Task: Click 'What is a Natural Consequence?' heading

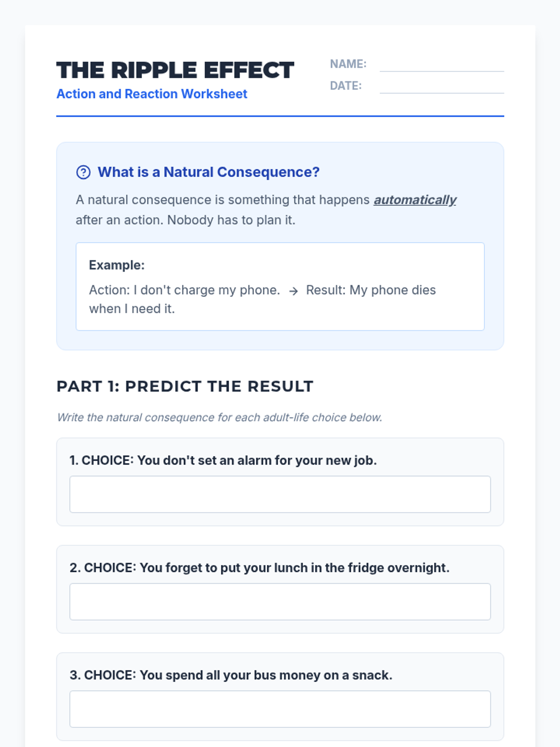Action: coord(208,172)
